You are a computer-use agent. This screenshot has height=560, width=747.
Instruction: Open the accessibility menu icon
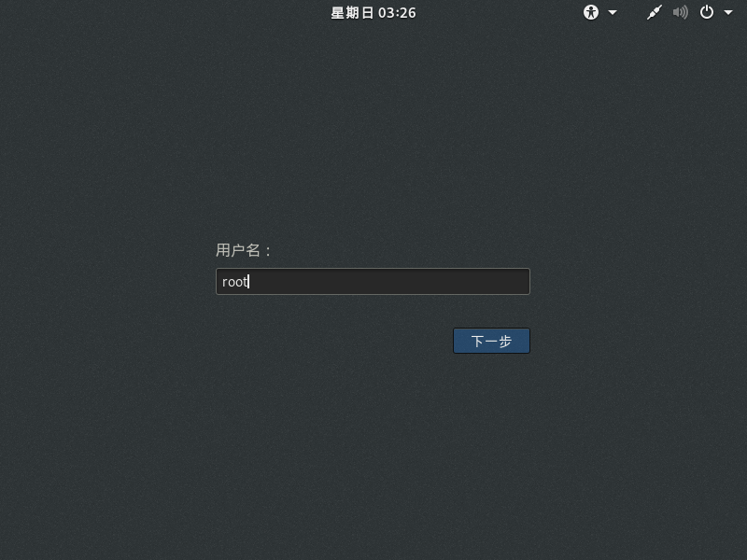pos(591,12)
